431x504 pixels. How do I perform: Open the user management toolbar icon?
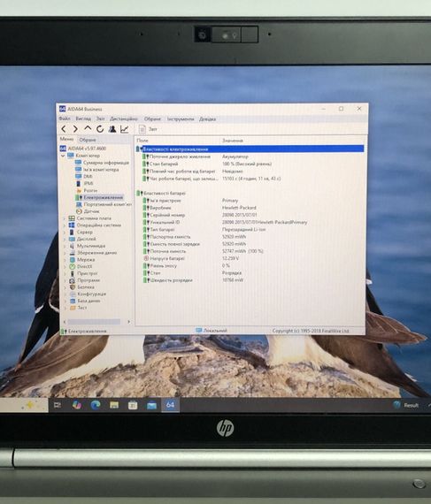click(112, 129)
